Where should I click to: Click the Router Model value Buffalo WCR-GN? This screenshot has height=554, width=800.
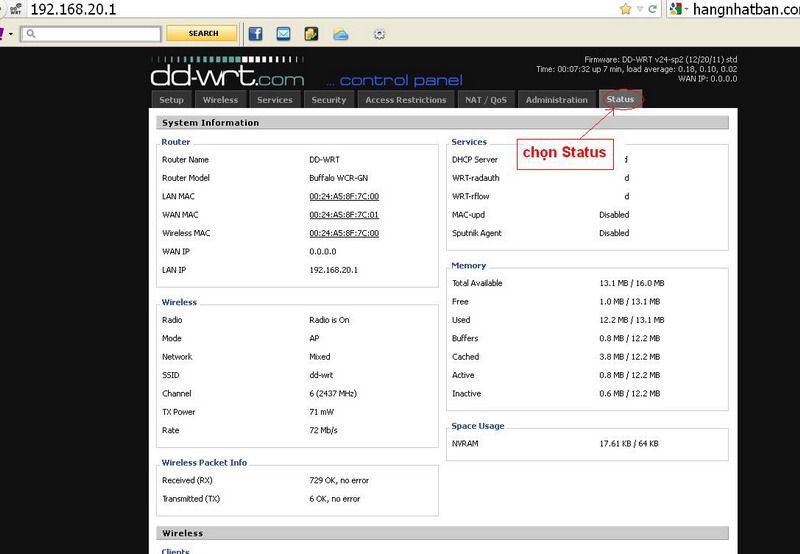coord(338,178)
